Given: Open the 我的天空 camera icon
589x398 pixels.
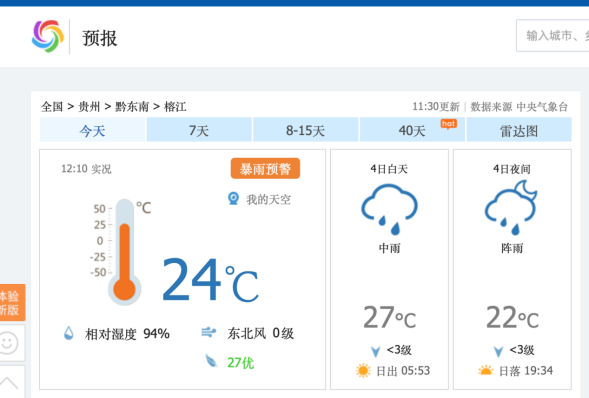Looking at the screenshot, I should click(x=233, y=199).
